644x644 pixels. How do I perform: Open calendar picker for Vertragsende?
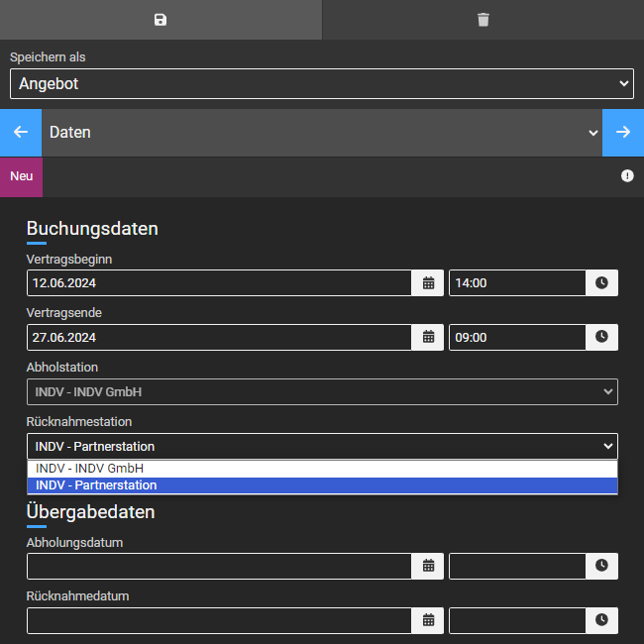(x=428, y=337)
